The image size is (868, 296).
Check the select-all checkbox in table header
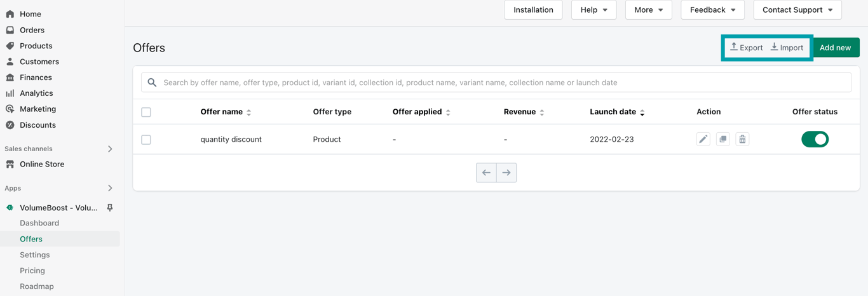(x=146, y=112)
